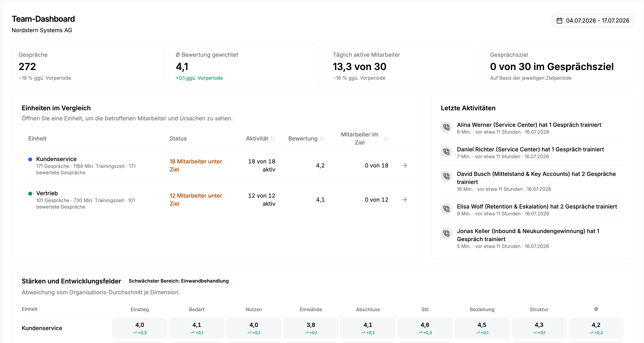Click Kundenservice Bedarf score 4,1
The height and width of the screenshot is (343, 644).
click(197, 328)
